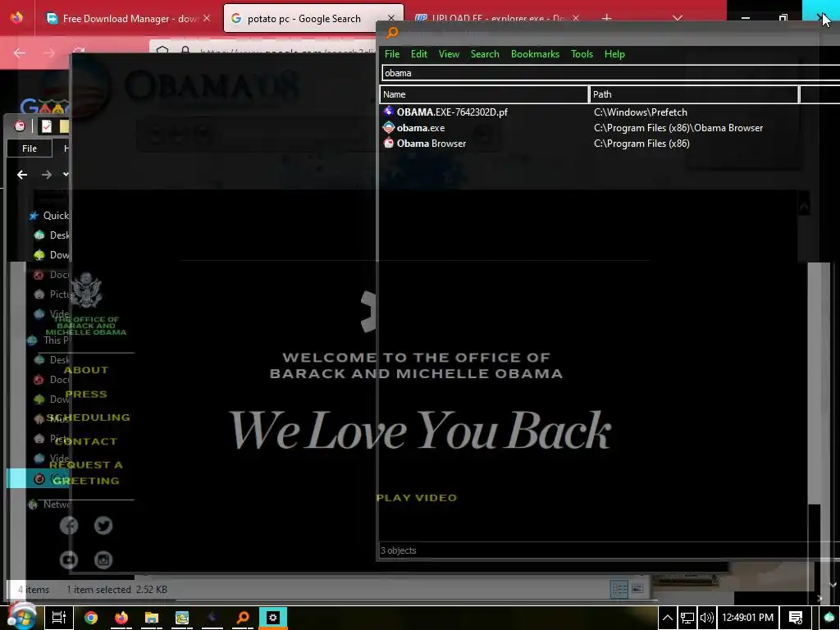Open the Instagram social icon on Obama page
This screenshot has width=840, height=630.
(x=103, y=559)
